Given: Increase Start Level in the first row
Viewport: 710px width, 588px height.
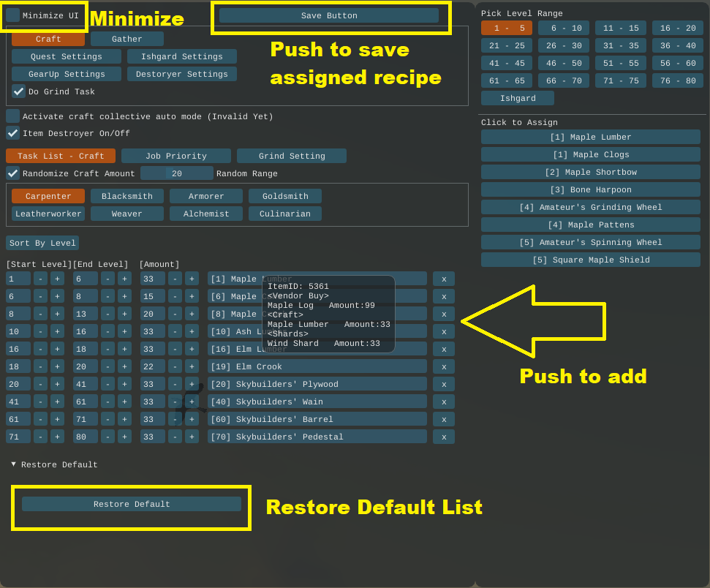Looking at the screenshot, I should coord(57,279).
